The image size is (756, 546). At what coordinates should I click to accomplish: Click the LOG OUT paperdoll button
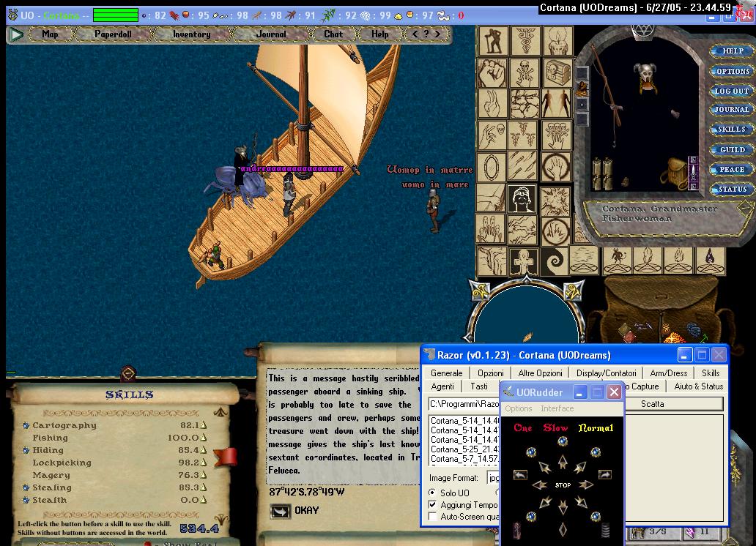tap(731, 91)
